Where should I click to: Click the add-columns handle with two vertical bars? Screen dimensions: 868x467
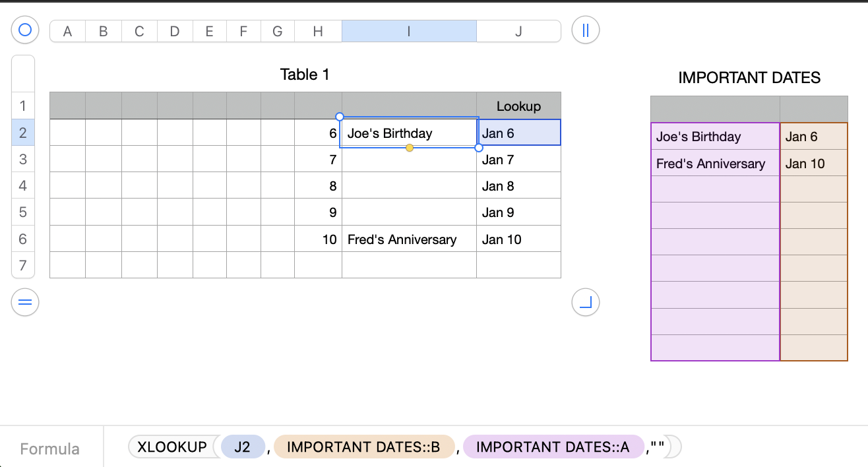click(585, 30)
